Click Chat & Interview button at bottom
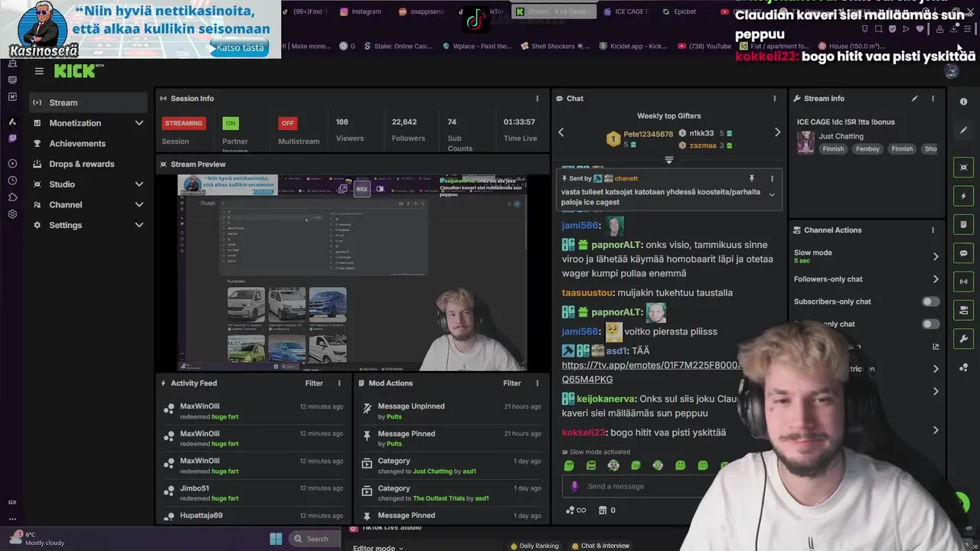 [599, 546]
